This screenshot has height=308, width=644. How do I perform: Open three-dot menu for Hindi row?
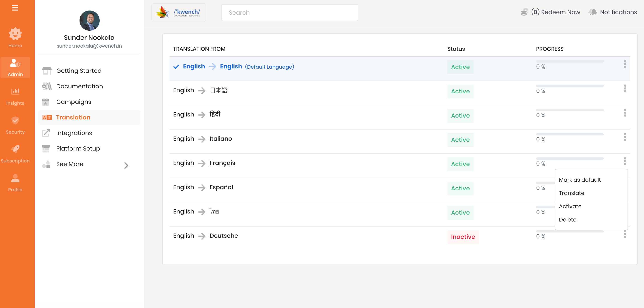tap(625, 113)
